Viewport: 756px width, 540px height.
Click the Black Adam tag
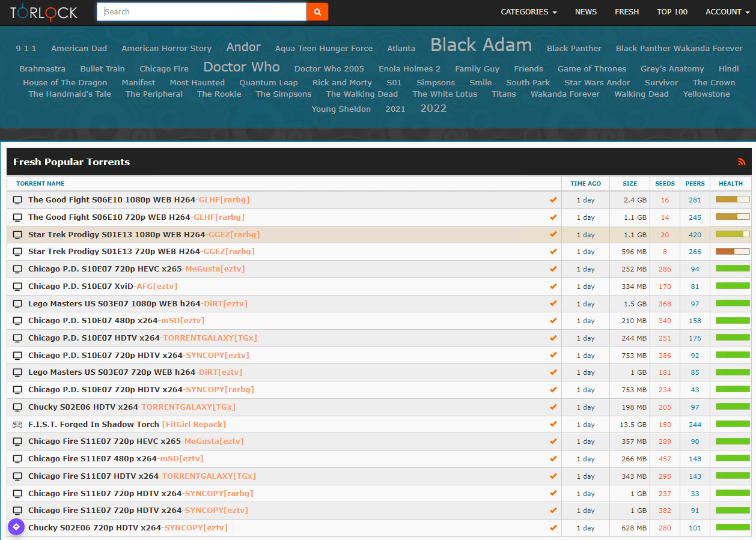[481, 45]
